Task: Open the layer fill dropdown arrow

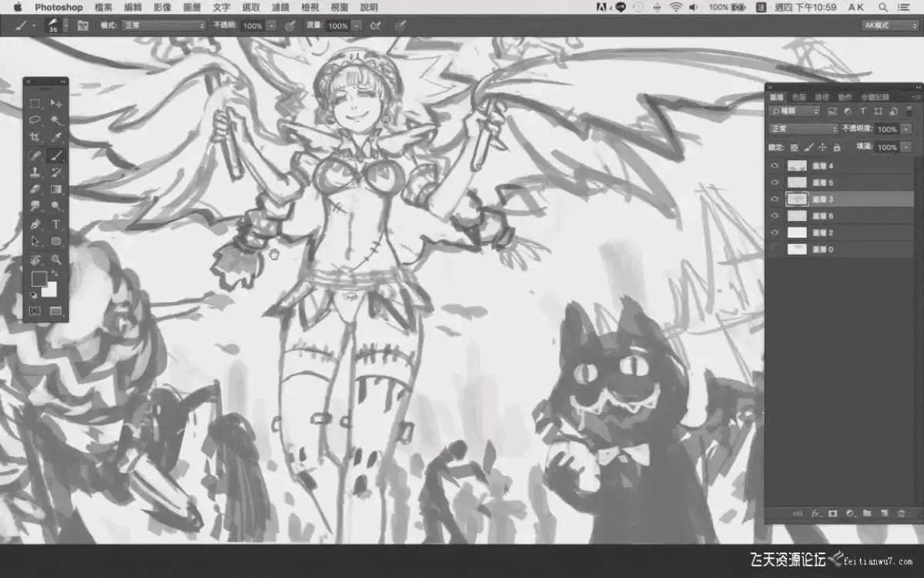Action: click(x=906, y=147)
